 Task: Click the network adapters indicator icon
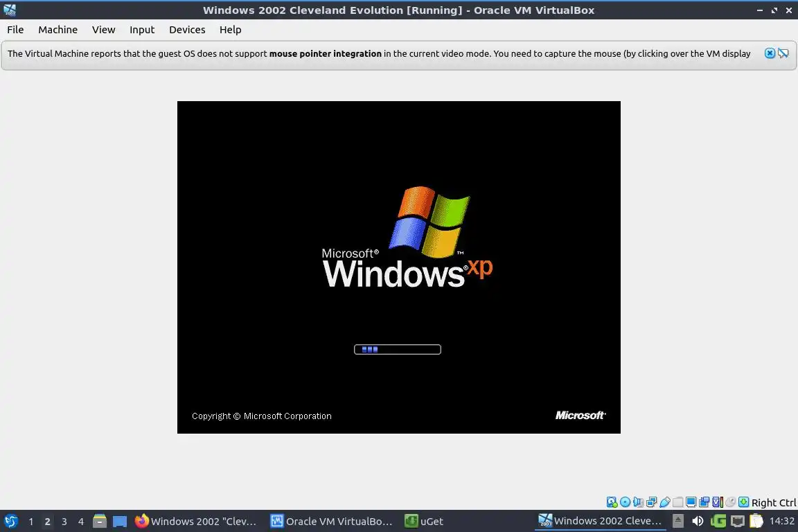[x=651, y=502]
